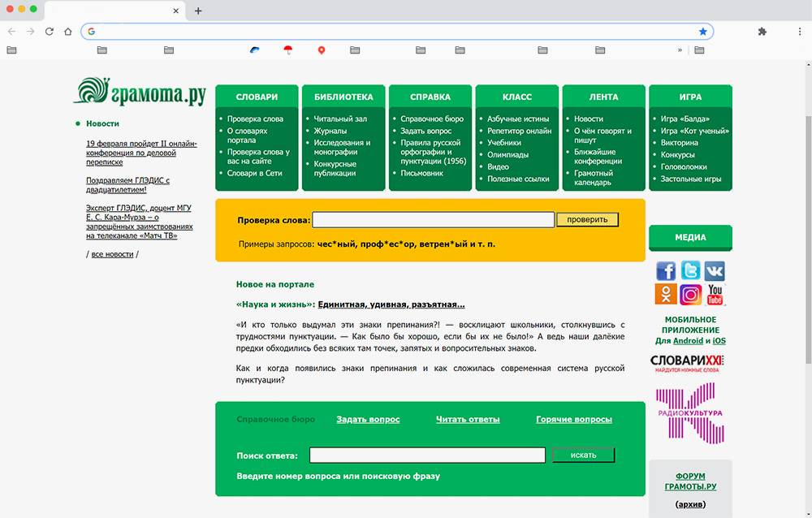Open the Twitter social icon
This screenshot has width=812, height=518.
tap(690, 270)
